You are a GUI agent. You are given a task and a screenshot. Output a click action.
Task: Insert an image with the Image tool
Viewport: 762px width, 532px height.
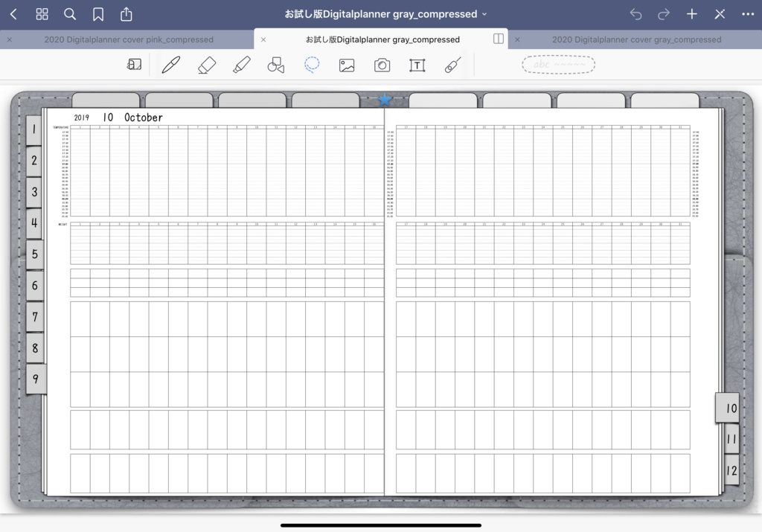click(347, 65)
